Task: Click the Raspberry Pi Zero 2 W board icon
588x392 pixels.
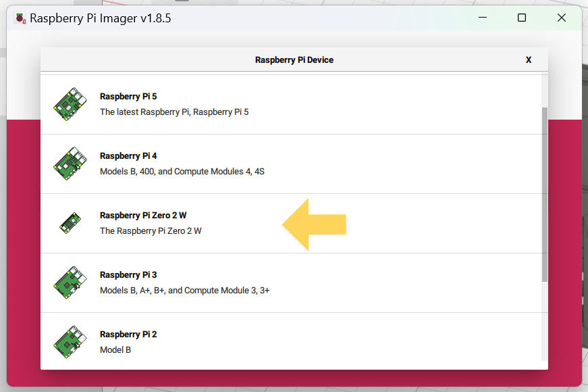Action: 70,223
